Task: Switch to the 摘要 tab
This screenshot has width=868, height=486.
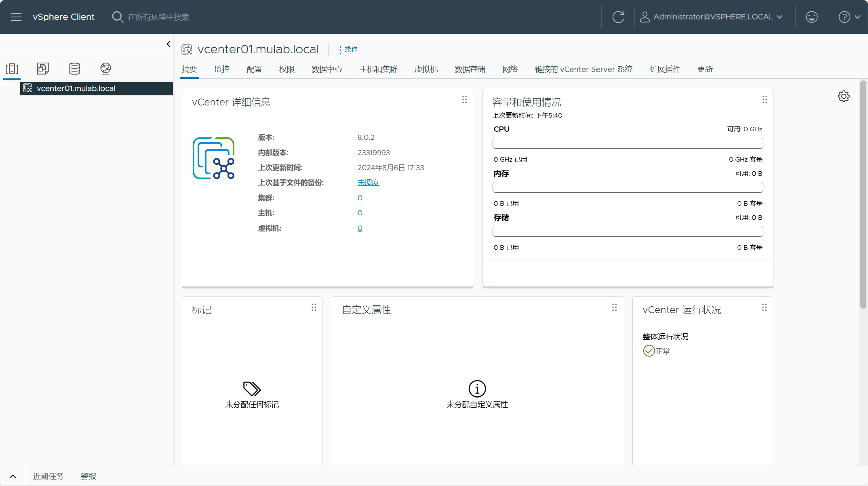Action: (190, 69)
